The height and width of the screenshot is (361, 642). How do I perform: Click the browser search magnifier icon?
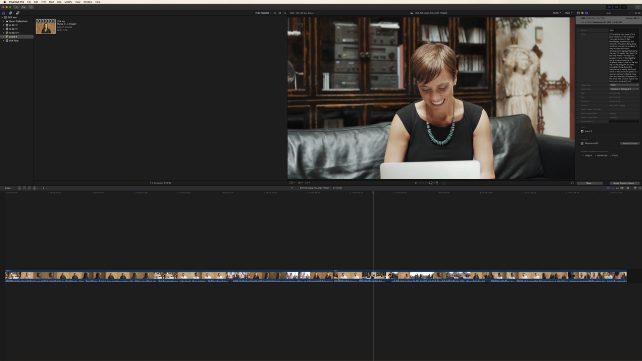pyautogui.click(x=285, y=13)
